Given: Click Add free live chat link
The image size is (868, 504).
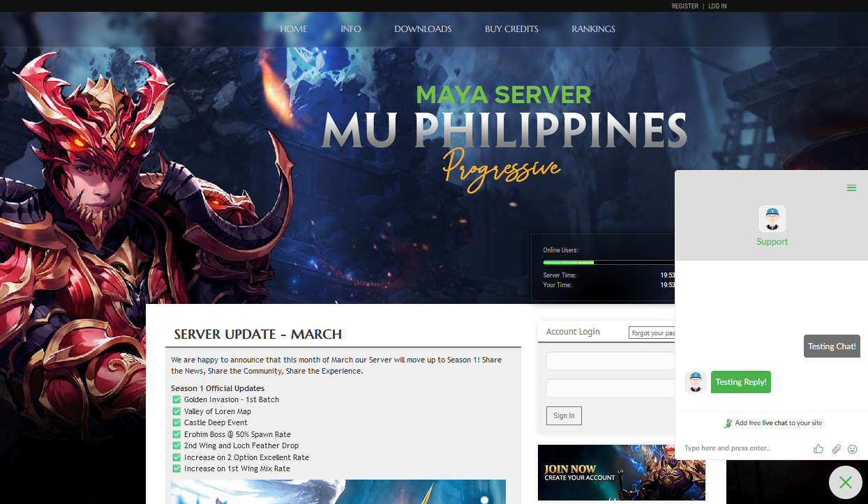Looking at the screenshot, I should [x=773, y=423].
